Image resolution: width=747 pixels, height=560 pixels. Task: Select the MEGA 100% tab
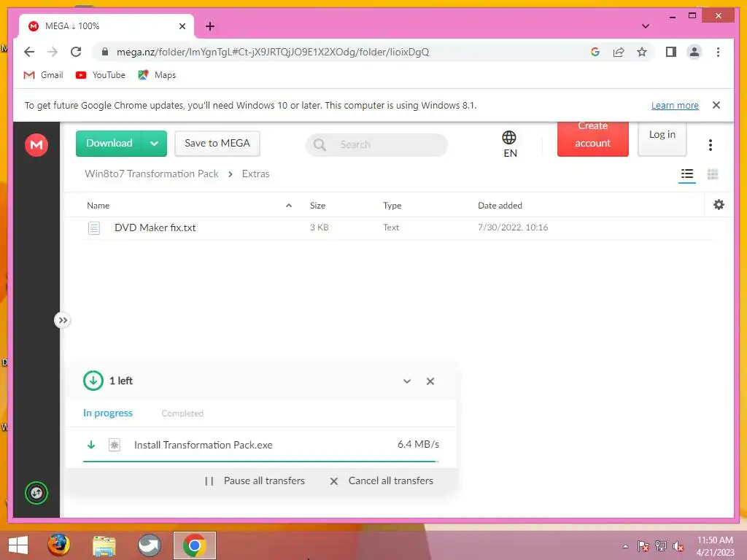pos(107,26)
